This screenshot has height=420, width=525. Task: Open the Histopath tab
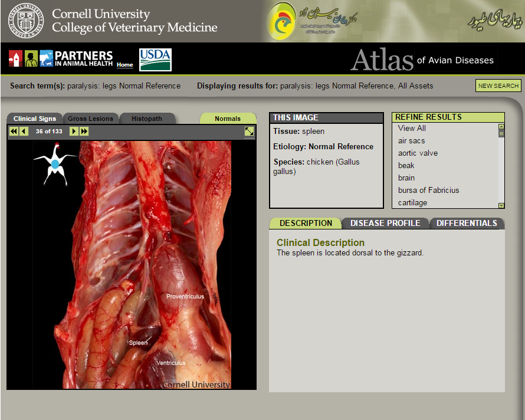pos(147,119)
